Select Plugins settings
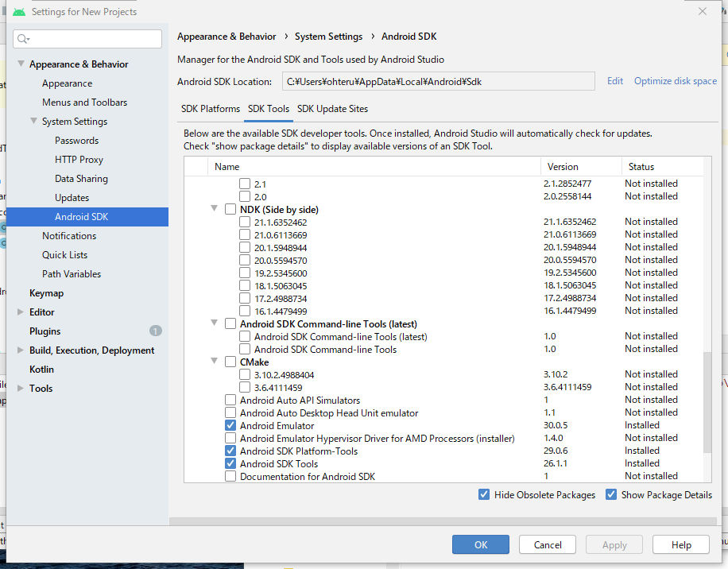Viewport: 728px width, 569px height. pyautogui.click(x=45, y=331)
